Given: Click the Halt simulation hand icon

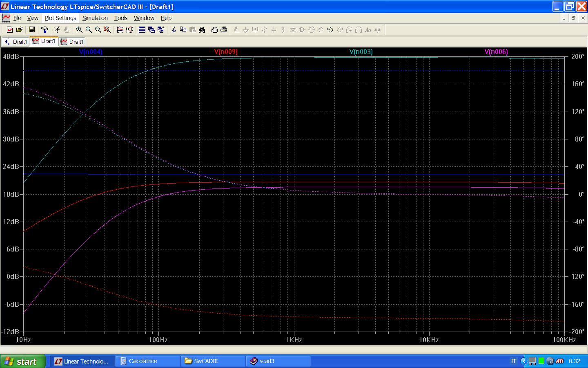Looking at the screenshot, I should [x=66, y=29].
